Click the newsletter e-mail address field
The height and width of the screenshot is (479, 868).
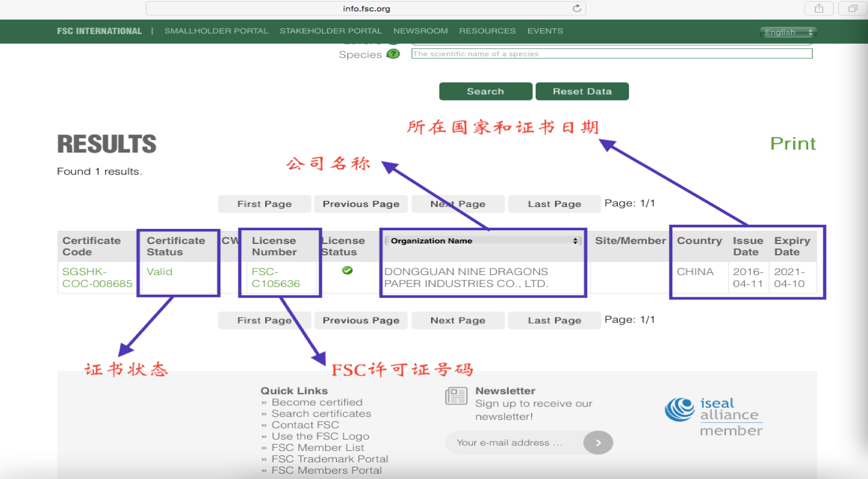(514, 443)
